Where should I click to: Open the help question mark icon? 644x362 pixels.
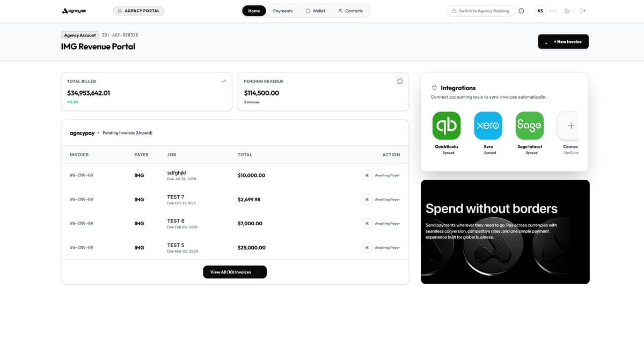(521, 11)
